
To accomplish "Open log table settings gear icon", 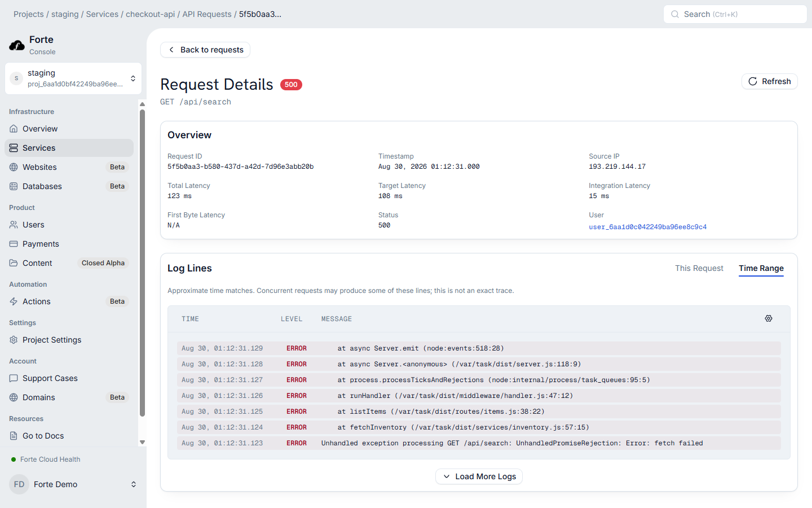I will (769, 318).
